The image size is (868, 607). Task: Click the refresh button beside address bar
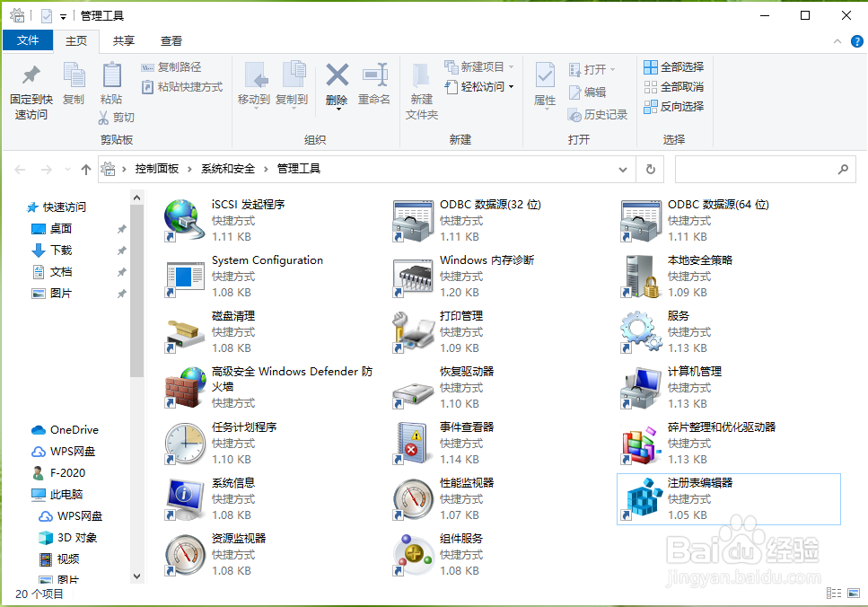tap(650, 169)
